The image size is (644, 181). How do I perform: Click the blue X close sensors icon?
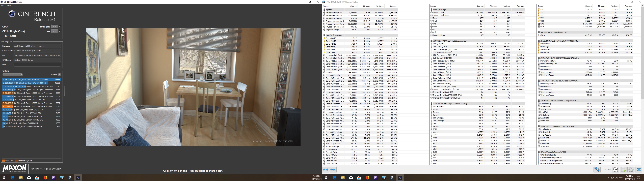(638, 169)
